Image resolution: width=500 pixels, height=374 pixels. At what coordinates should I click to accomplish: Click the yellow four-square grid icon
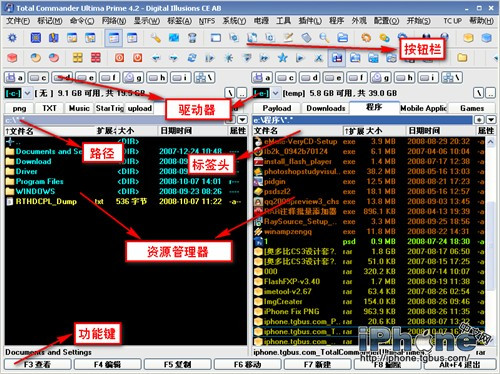(x=78, y=58)
